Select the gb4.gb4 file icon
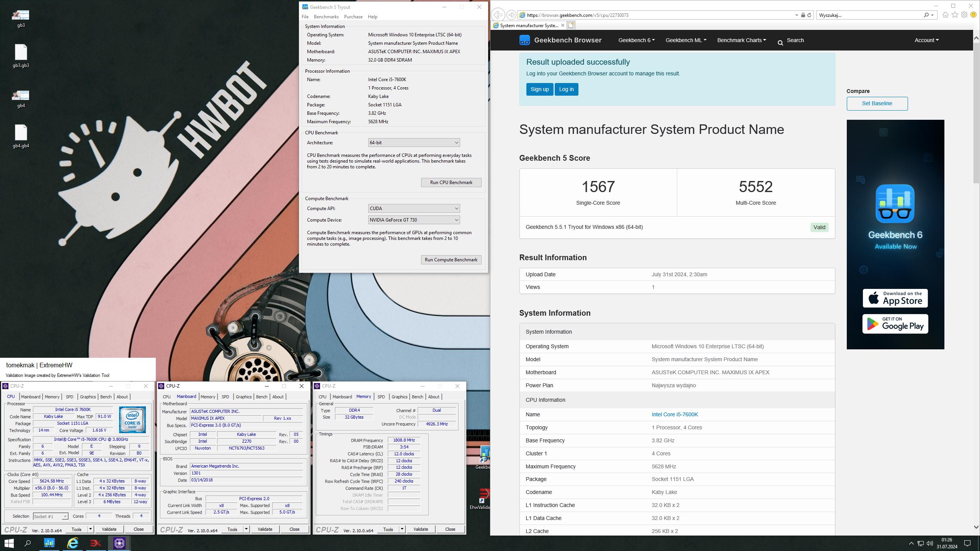The width and height of the screenshot is (980, 551). (21, 136)
